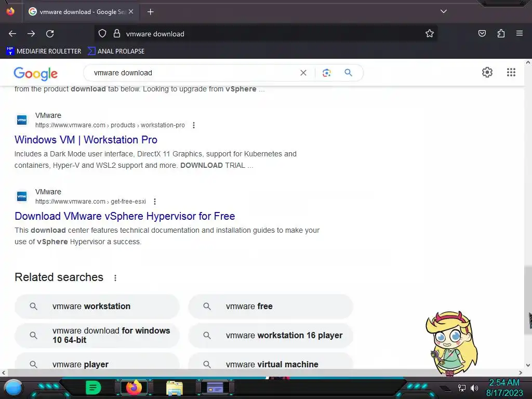Click the VMware favicon beside workstation-pro result
Screen dimensions: 532x399
click(22, 120)
